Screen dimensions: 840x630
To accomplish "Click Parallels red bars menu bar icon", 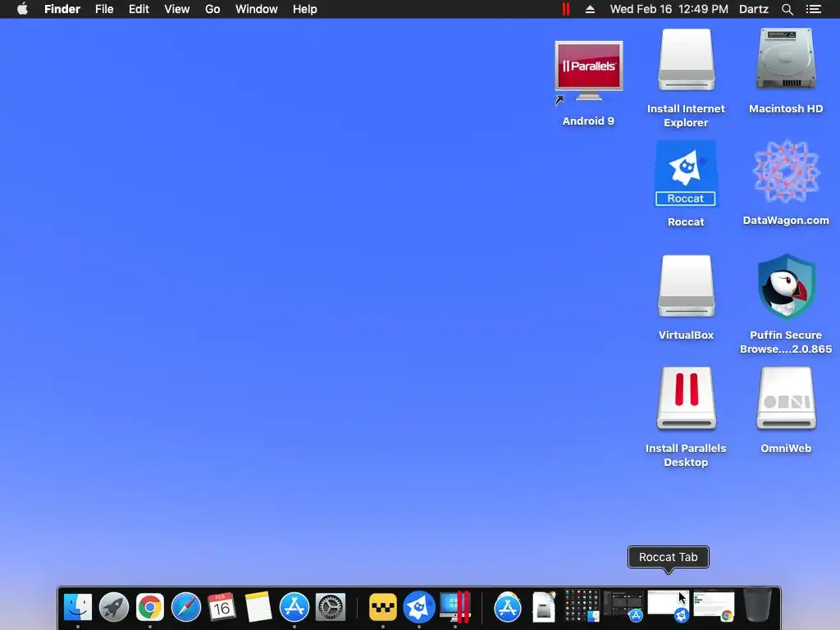I will pyautogui.click(x=566, y=9).
